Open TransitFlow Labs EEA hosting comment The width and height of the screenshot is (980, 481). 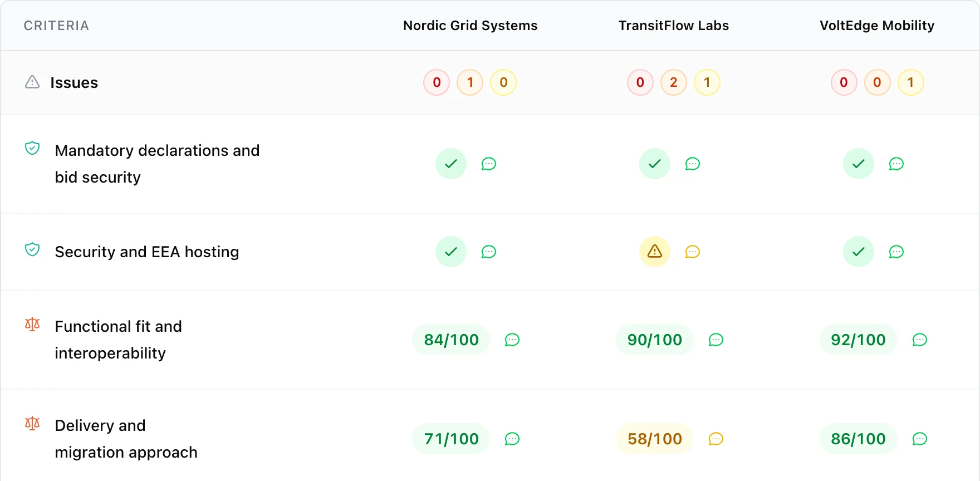[693, 252]
